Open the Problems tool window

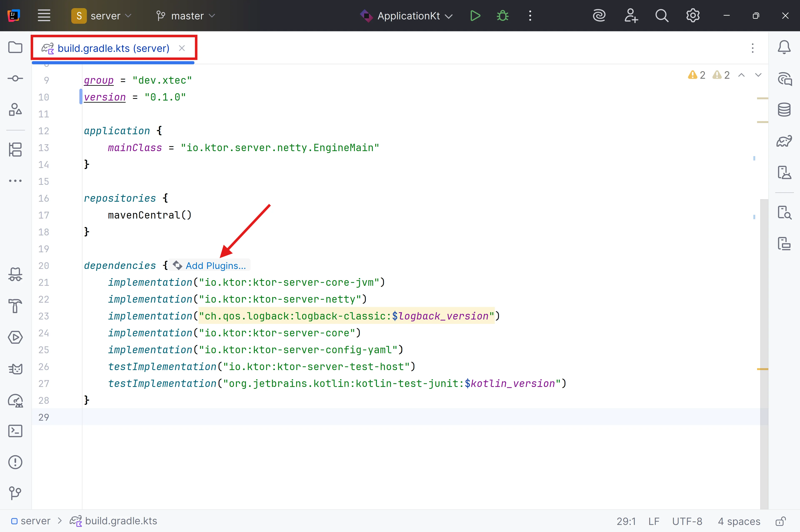pyautogui.click(x=15, y=462)
